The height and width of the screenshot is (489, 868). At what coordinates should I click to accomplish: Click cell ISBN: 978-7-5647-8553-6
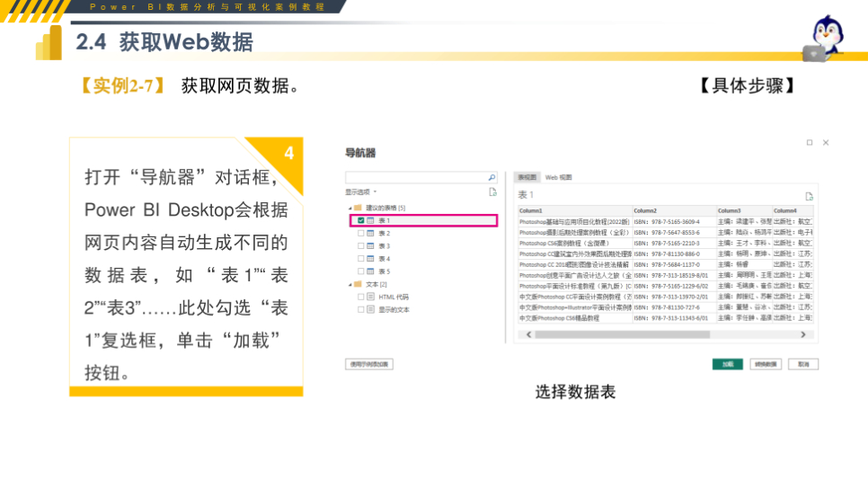tap(674, 233)
